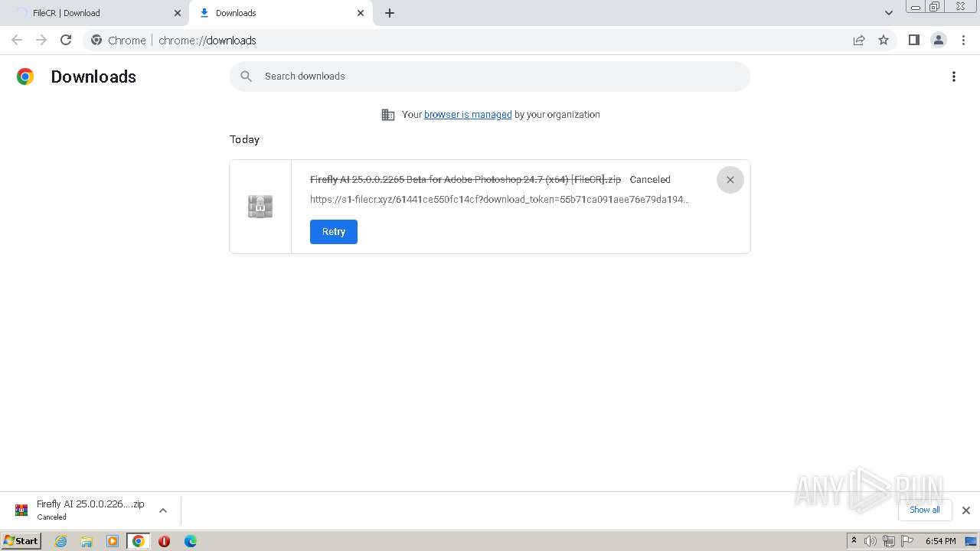980x551 pixels.
Task: Click Show all downloads button
Action: click(x=925, y=510)
